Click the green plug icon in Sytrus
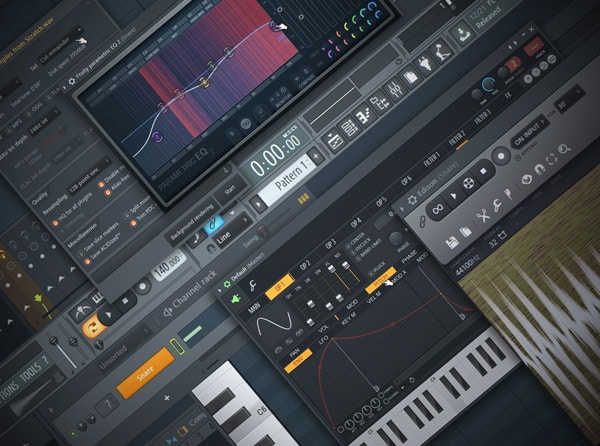 [236, 299]
